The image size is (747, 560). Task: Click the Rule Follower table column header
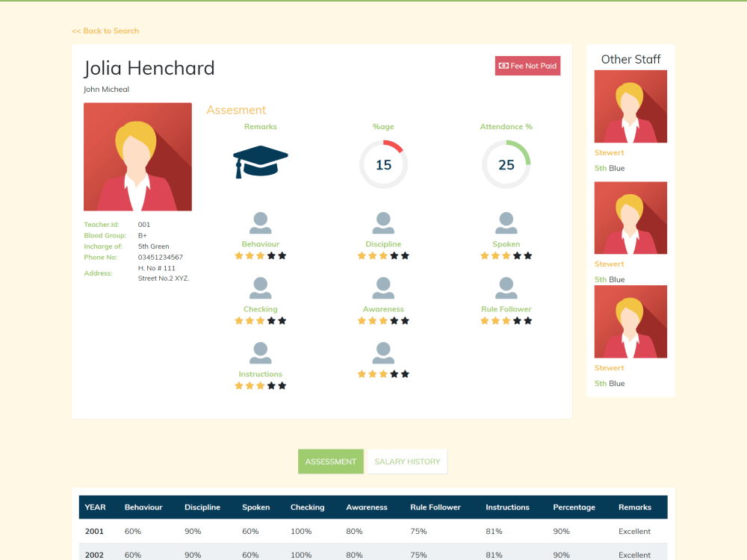[436, 507]
